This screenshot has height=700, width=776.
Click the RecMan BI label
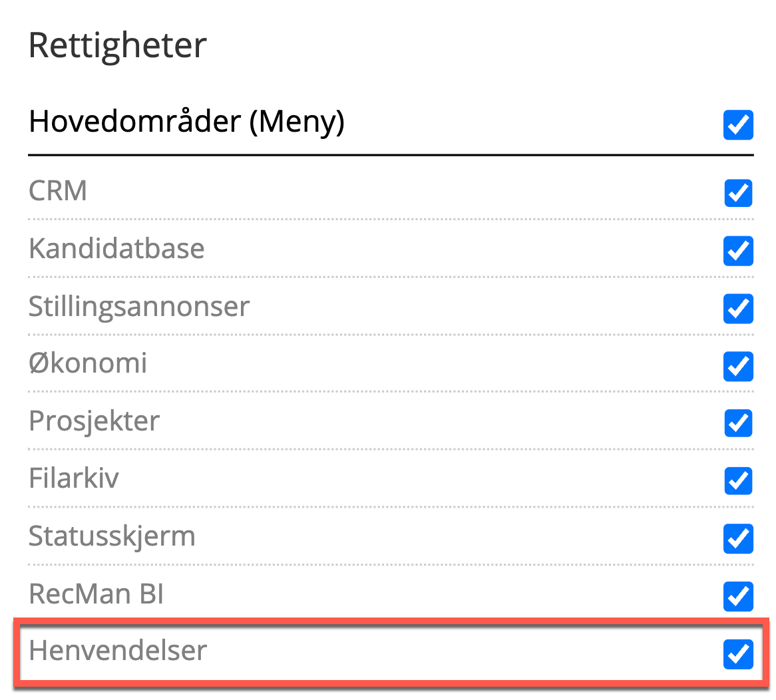[96, 594]
